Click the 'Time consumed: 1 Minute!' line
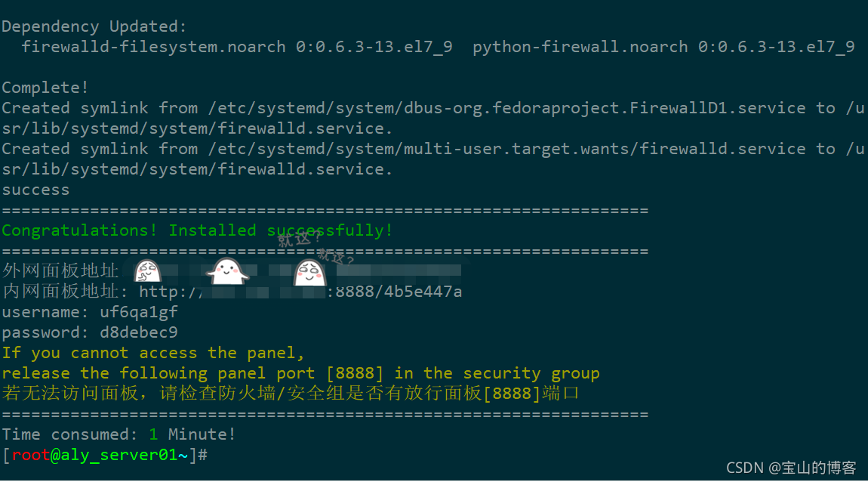Screen dimensions: 868x482 tap(119, 434)
